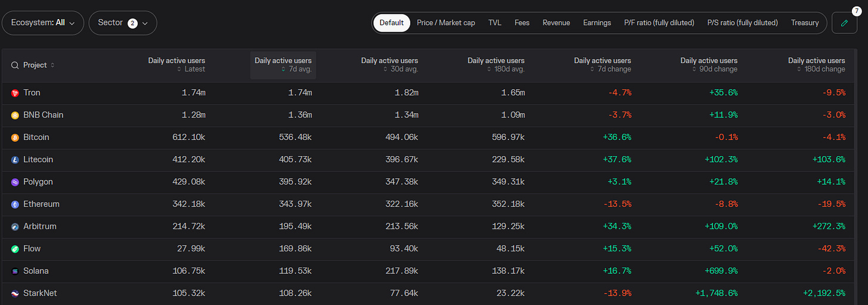
Task: Switch to the Fees tab
Action: pos(522,23)
